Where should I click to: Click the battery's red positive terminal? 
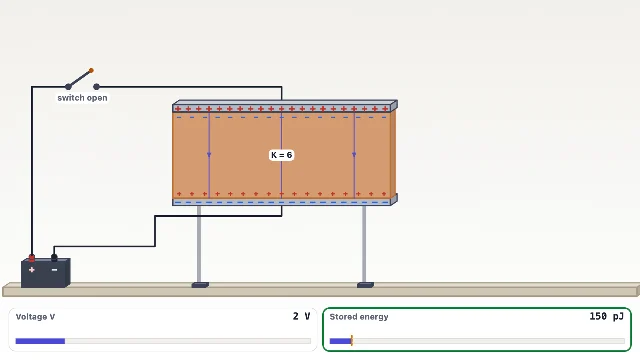[32, 258]
